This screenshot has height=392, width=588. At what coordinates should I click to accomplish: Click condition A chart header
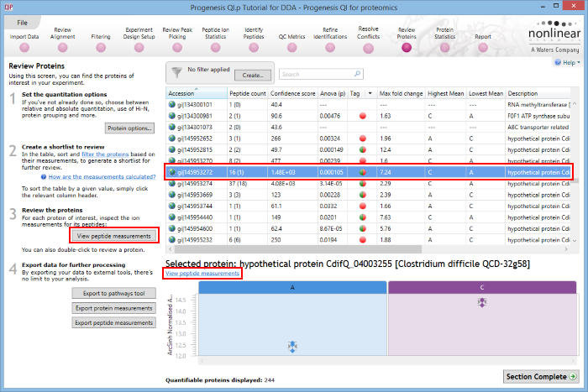click(x=292, y=287)
